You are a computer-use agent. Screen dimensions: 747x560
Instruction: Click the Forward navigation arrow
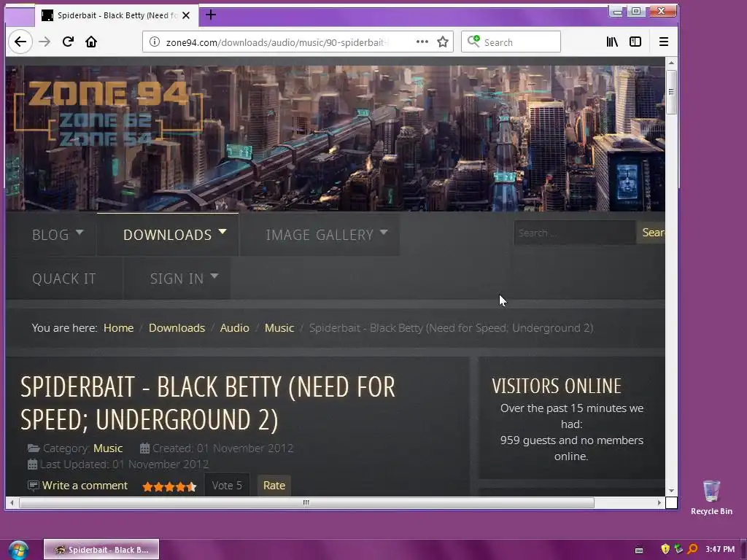[44, 42]
